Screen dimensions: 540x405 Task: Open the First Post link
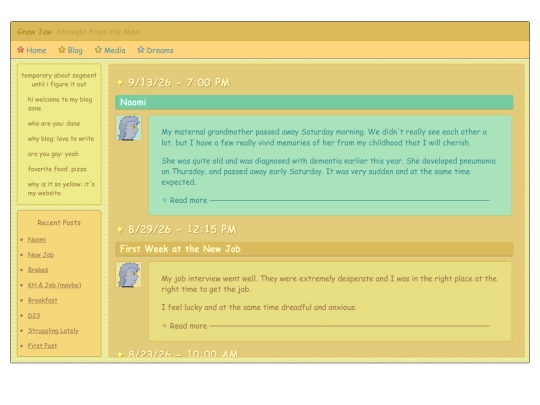[x=42, y=345]
